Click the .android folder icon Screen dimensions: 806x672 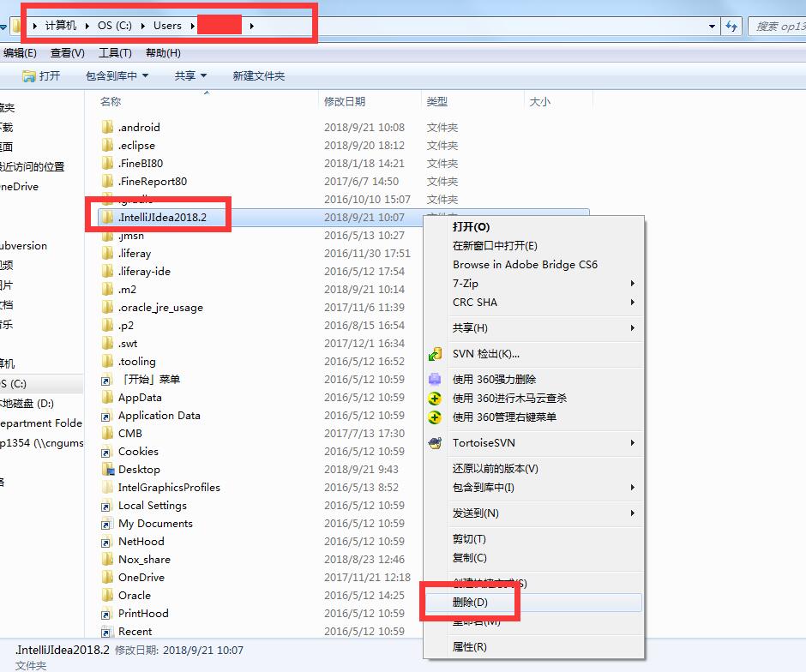click(107, 127)
